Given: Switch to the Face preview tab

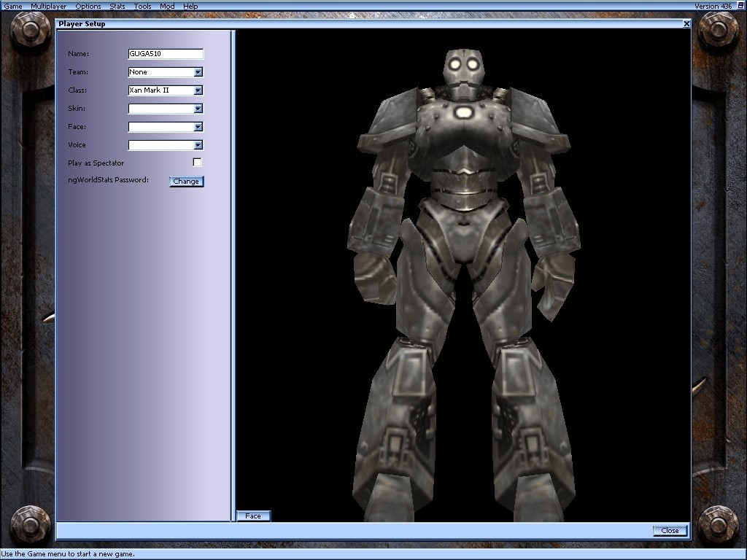Looking at the screenshot, I should click(253, 516).
